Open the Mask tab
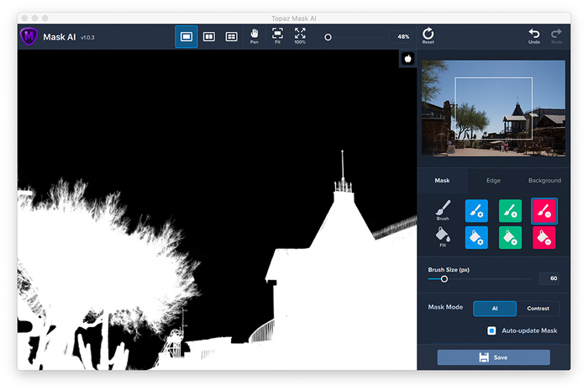The image size is (588, 391). (442, 181)
